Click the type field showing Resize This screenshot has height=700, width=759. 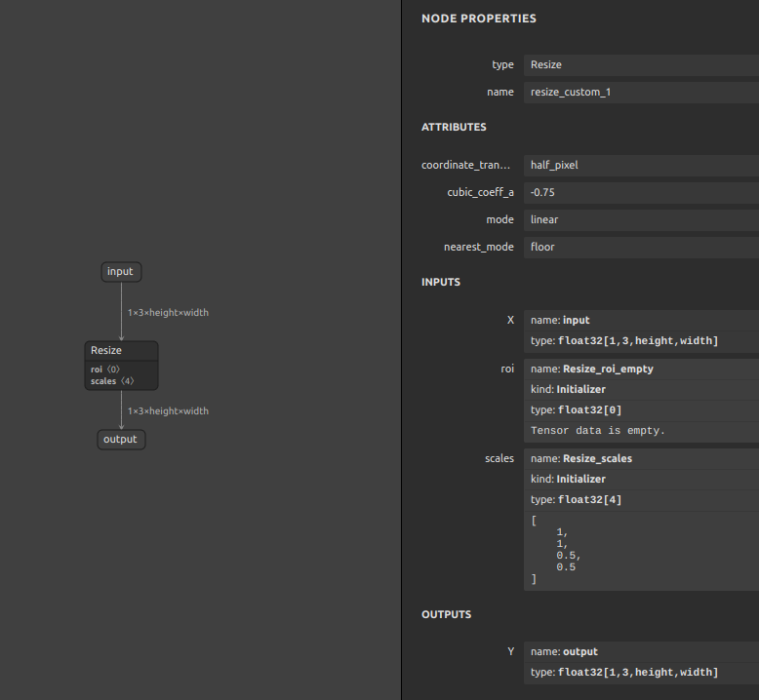[641, 64]
